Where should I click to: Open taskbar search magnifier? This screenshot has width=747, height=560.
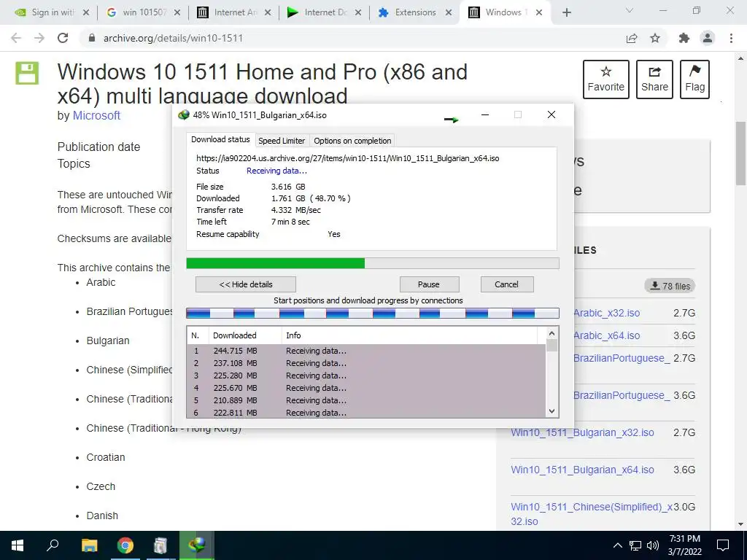[53, 545]
